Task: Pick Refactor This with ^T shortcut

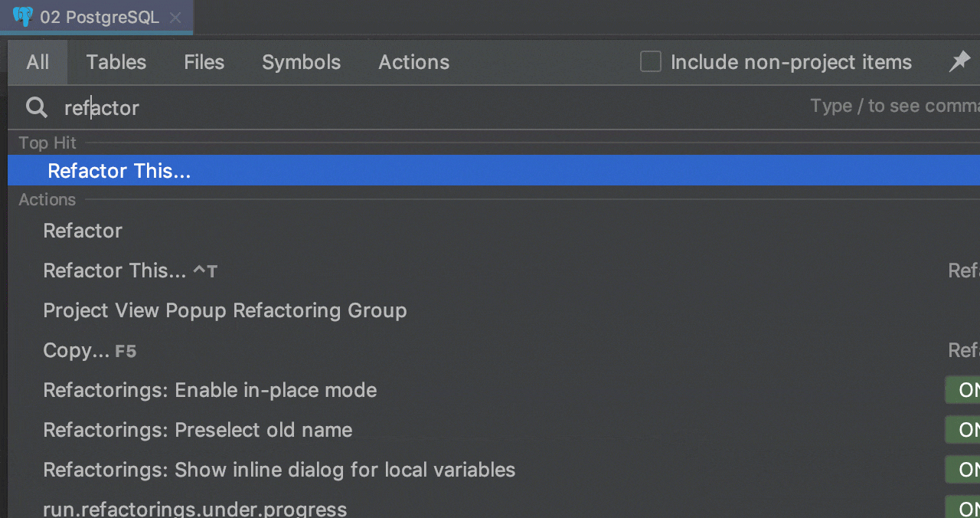Action: (x=115, y=270)
